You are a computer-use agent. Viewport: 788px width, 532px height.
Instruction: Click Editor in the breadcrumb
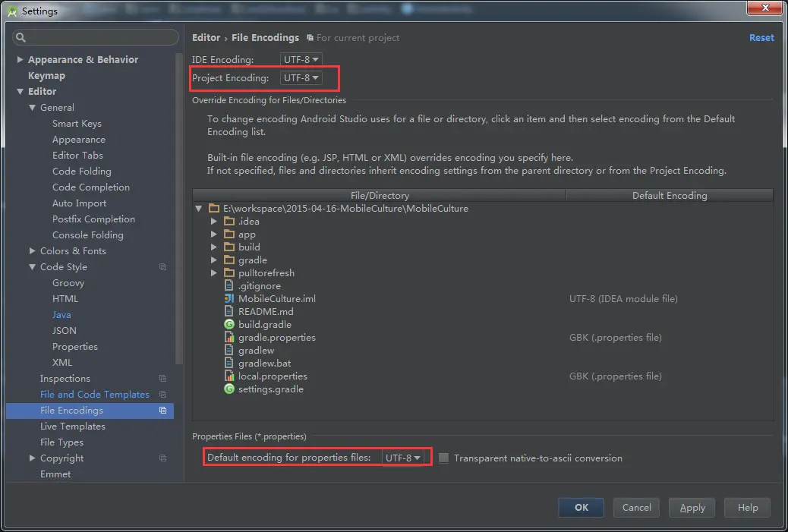point(206,38)
